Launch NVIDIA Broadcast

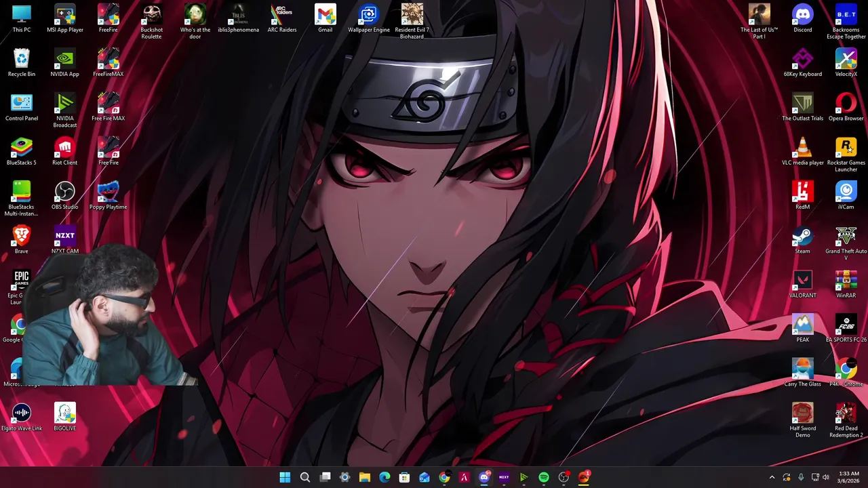point(65,110)
